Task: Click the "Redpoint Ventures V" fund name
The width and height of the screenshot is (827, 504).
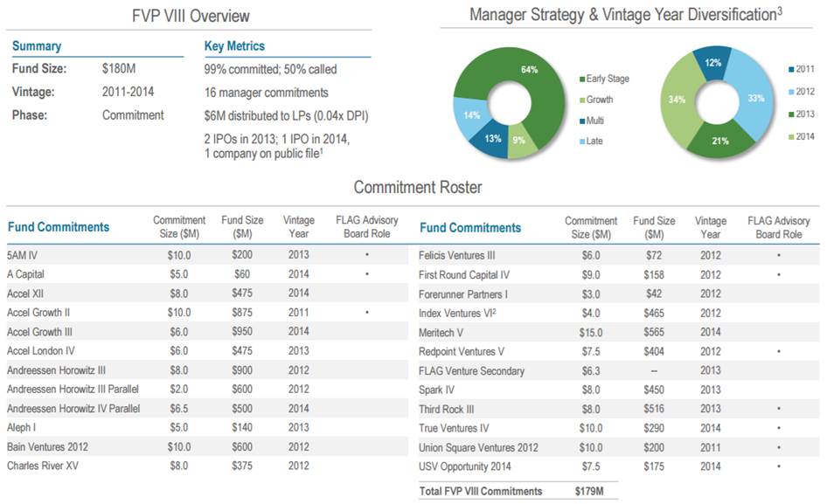Action: (x=462, y=352)
